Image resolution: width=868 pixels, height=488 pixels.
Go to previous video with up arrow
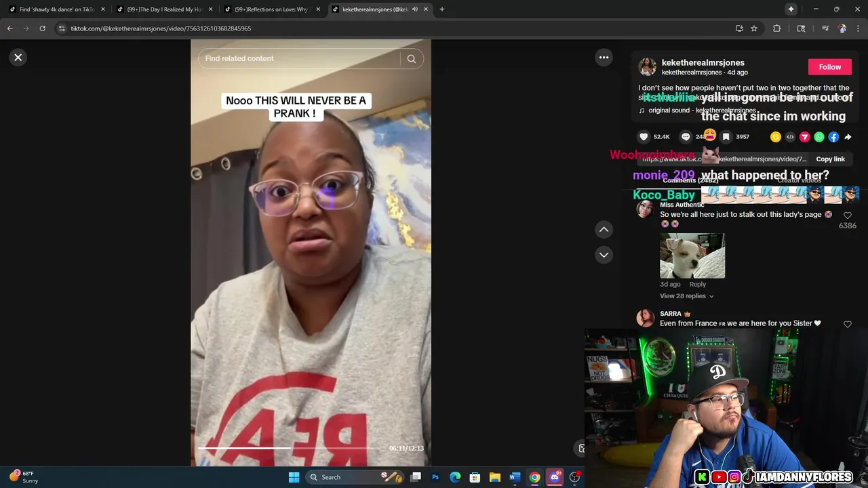604,230
